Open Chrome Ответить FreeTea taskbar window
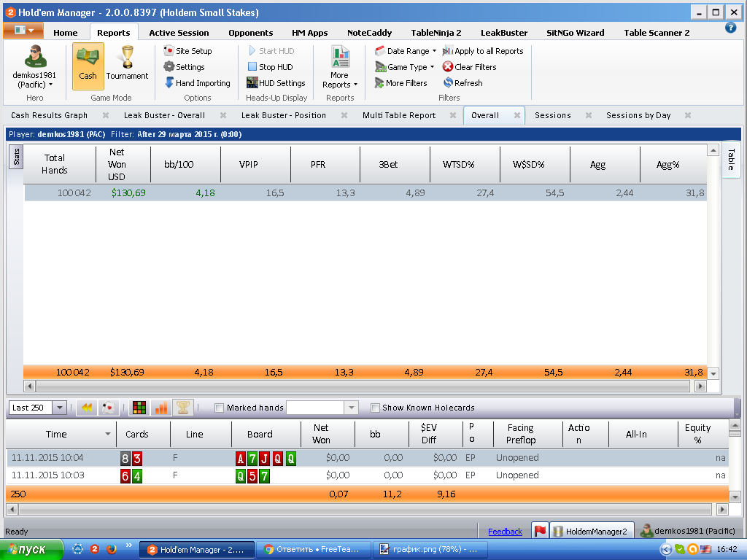 point(313,550)
